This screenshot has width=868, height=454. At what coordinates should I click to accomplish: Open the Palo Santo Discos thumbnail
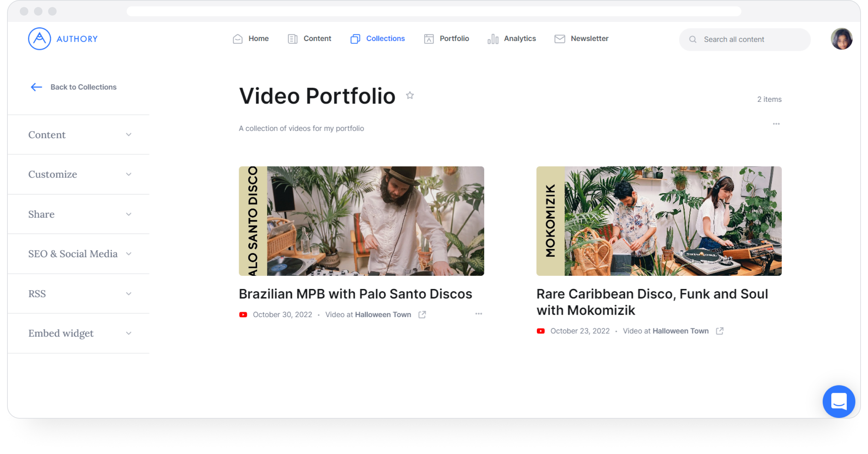pyautogui.click(x=361, y=221)
